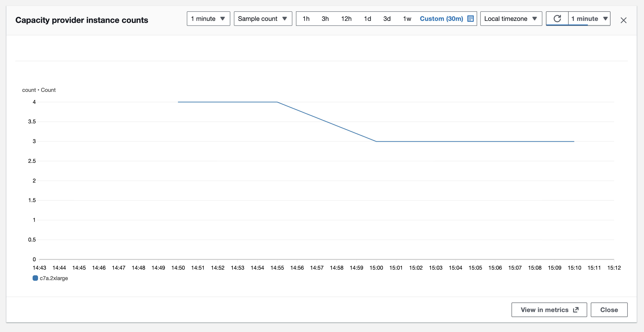Select the 1w time range
Image resolution: width=644 pixels, height=332 pixels.
click(407, 19)
